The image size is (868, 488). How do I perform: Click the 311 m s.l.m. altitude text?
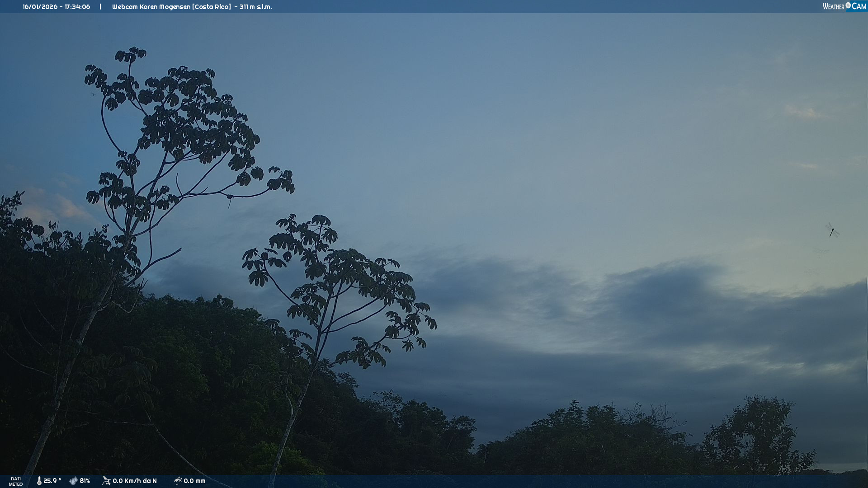pos(256,7)
